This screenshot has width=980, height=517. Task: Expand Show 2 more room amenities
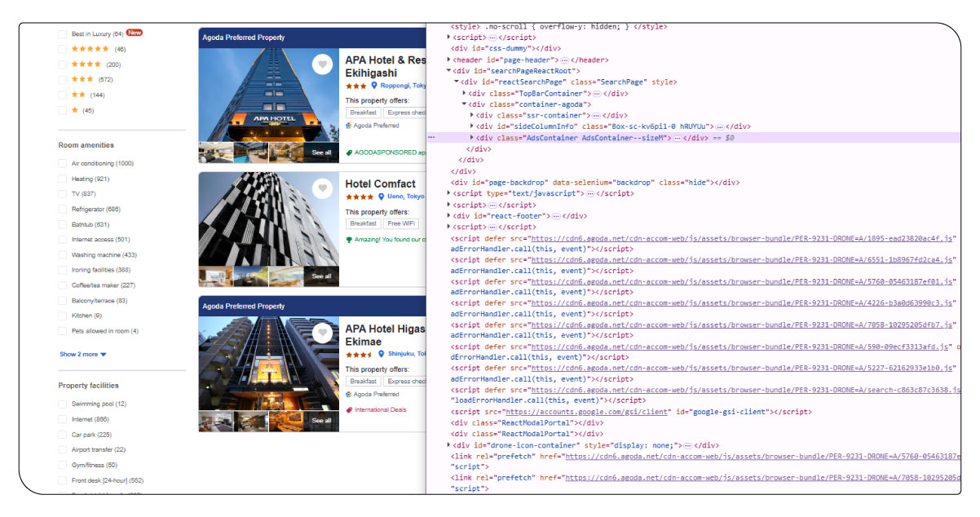(77, 354)
